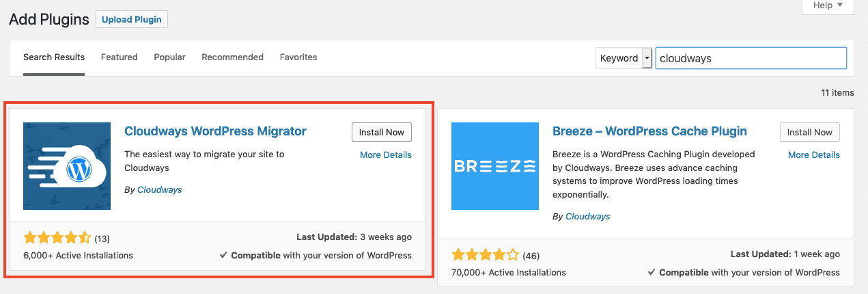
Task: Switch to the Featured tab
Action: coord(119,57)
